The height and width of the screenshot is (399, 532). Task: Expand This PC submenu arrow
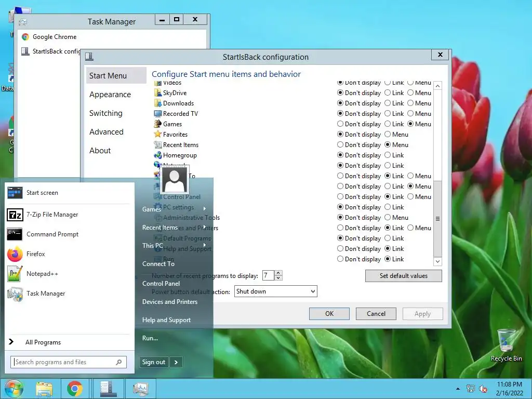coord(205,245)
